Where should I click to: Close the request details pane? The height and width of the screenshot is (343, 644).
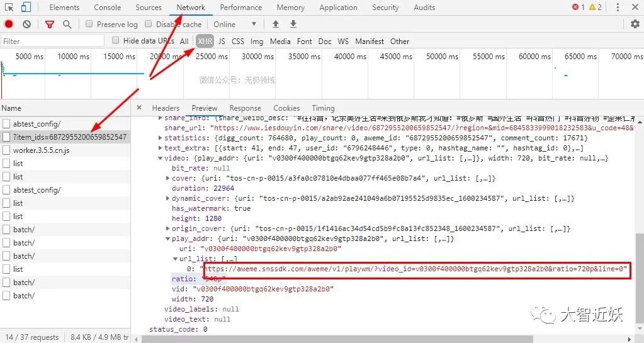pos(139,108)
